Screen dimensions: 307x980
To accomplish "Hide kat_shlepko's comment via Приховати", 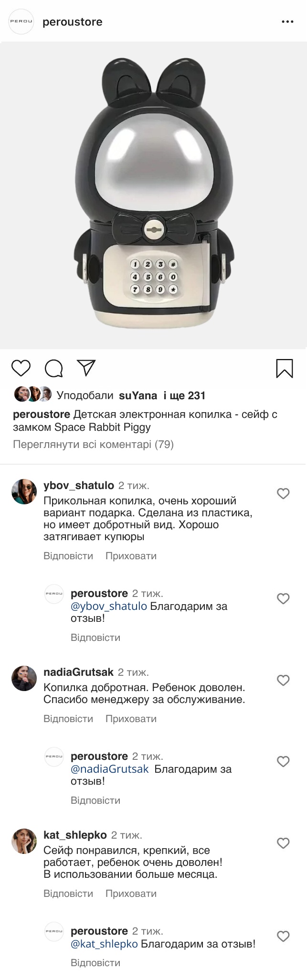I will click(131, 894).
